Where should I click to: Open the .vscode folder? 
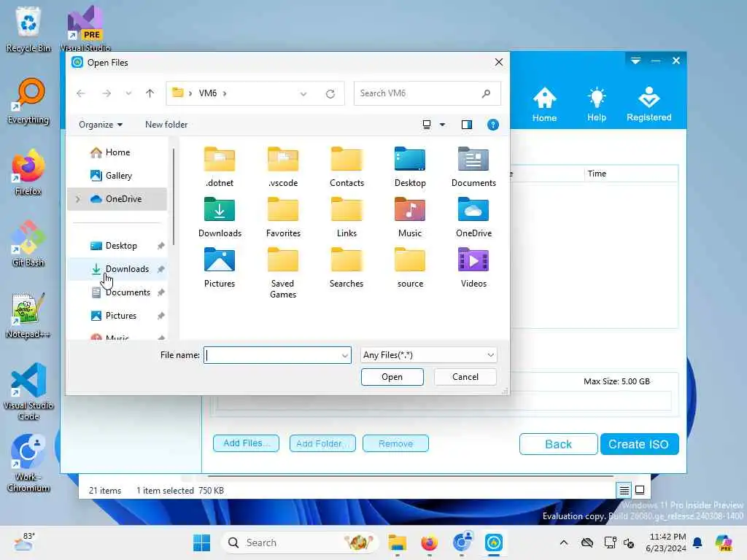(x=283, y=167)
